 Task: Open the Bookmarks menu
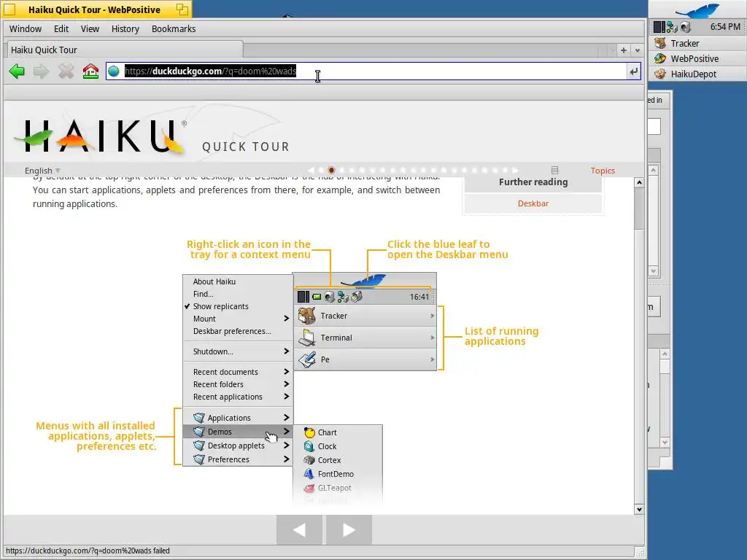pyautogui.click(x=174, y=28)
